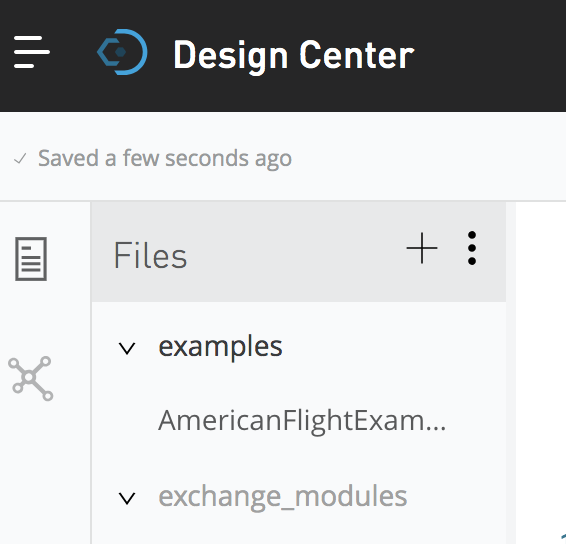This screenshot has width=566, height=544.
Task: Select the exchange_modules folder
Action: click(x=283, y=497)
